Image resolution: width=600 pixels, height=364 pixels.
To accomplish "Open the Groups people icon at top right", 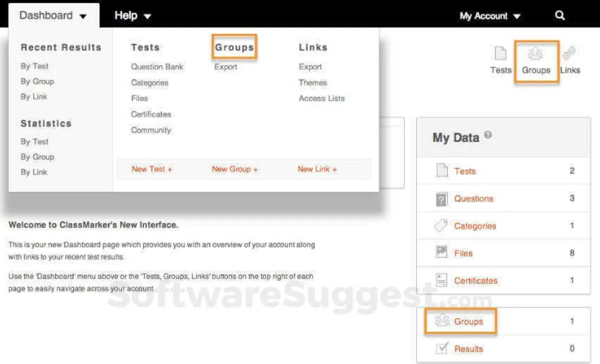I will [x=535, y=53].
